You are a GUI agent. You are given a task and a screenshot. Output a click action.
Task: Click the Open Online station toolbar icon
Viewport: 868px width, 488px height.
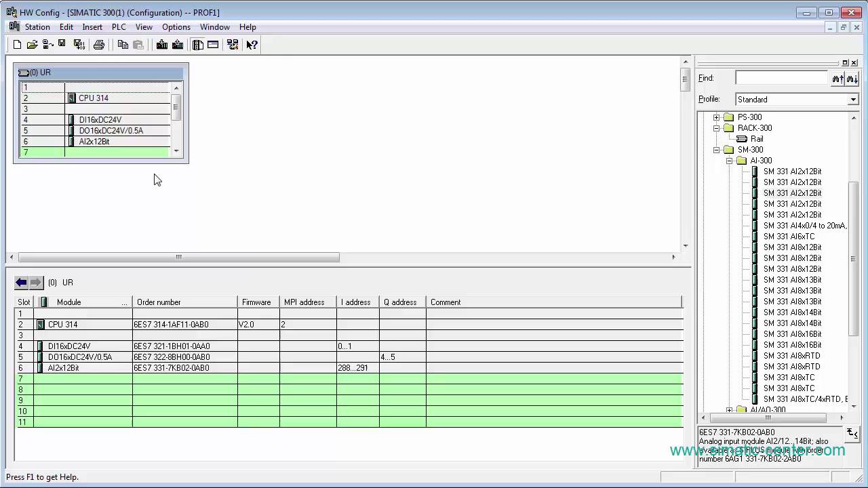pyautogui.click(x=47, y=45)
